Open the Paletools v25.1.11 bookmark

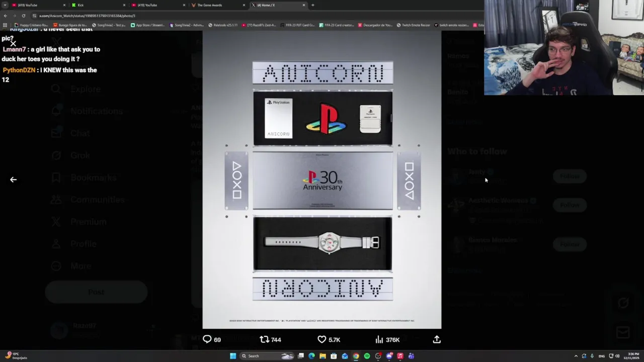coord(224,25)
